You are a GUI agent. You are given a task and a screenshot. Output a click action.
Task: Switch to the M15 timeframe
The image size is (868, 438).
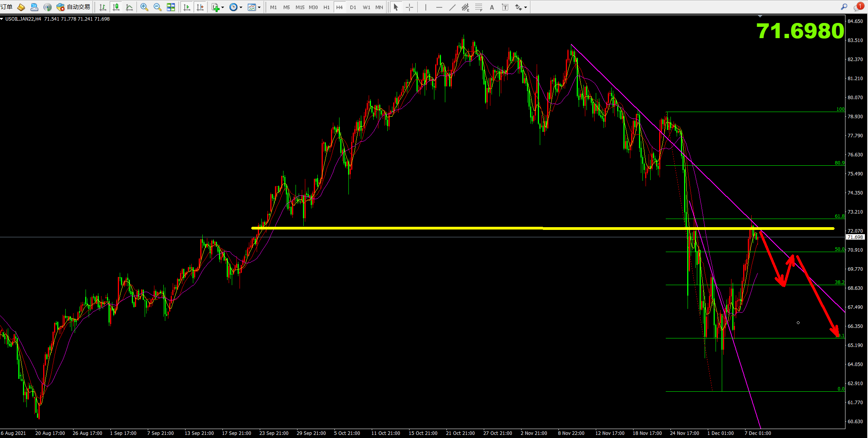300,7
